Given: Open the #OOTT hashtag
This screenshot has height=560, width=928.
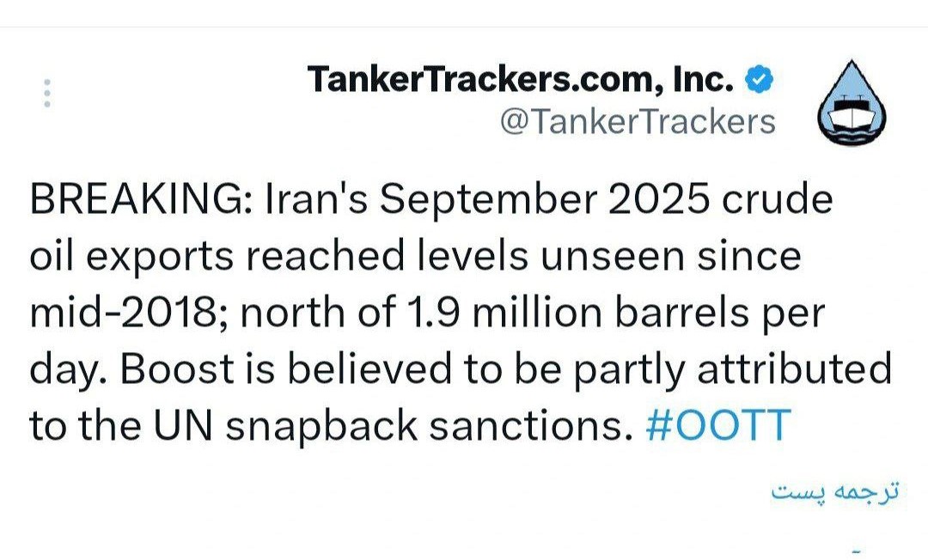Looking at the screenshot, I should pos(717,427).
